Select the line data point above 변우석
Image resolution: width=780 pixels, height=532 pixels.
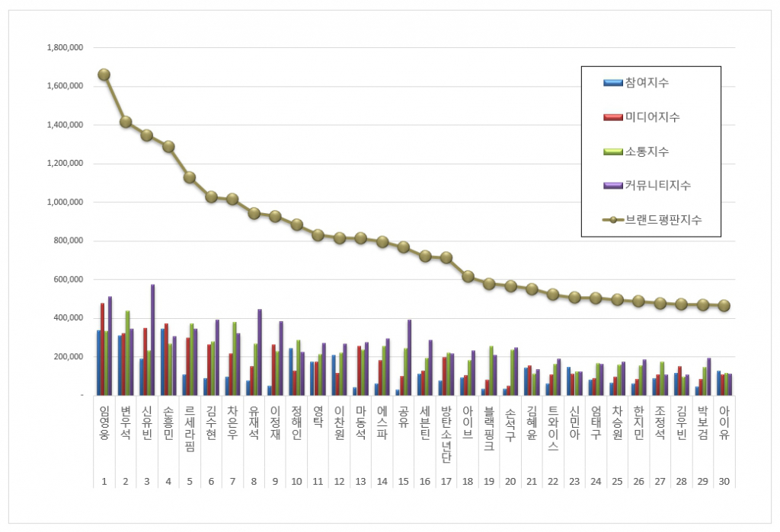tap(126, 122)
